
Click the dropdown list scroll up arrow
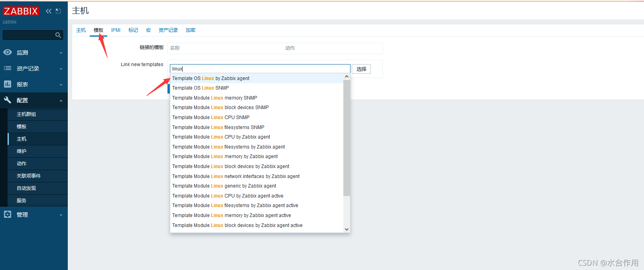(347, 76)
